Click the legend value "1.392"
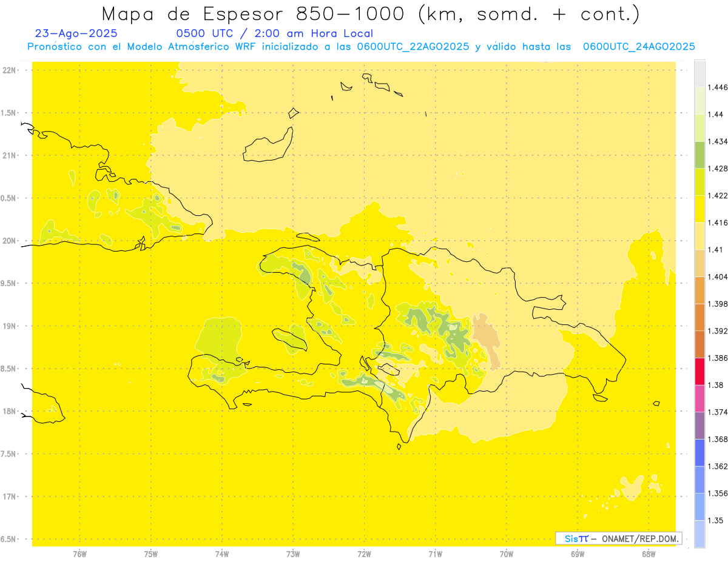Screen dimensions: 728x562 click(x=718, y=331)
